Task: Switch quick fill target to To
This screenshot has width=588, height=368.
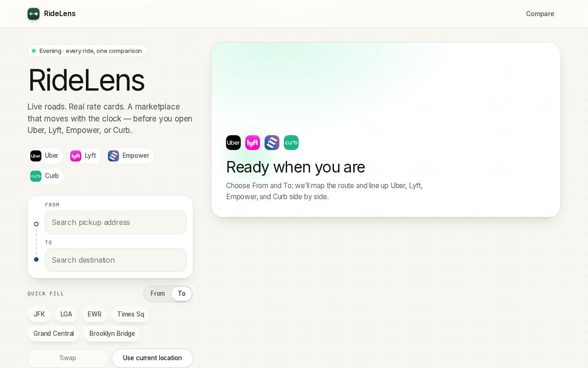Action: [182, 293]
